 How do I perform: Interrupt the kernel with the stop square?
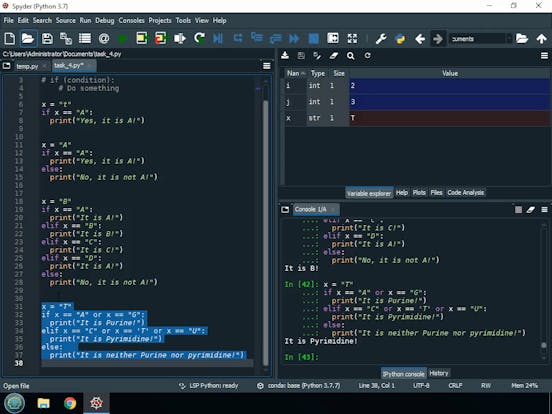point(518,209)
